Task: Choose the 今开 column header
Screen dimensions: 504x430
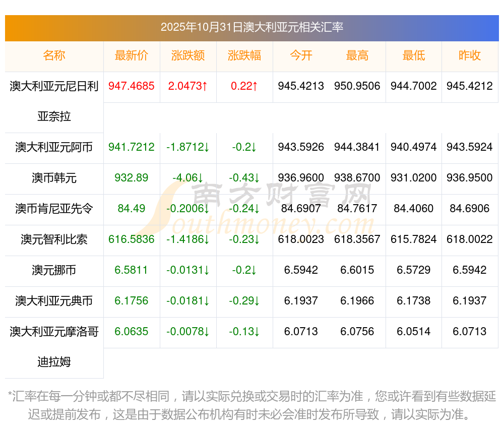Action: tap(301, 55)
